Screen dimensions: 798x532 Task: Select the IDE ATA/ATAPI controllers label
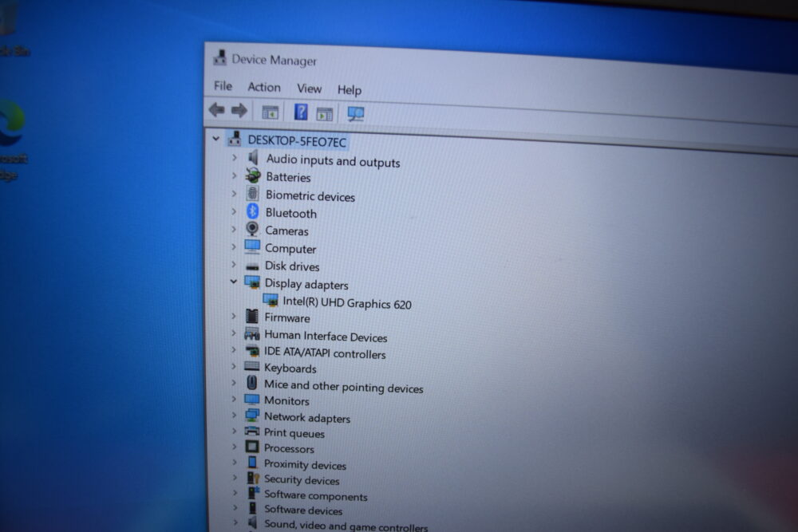pos(325,353)
